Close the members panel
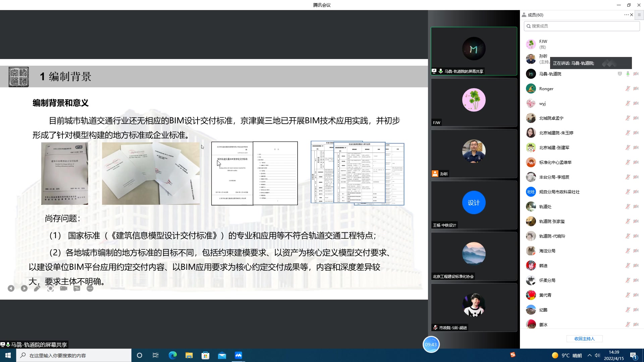The image size is (644, 362). pyautogui.click(x=632, y=15)
